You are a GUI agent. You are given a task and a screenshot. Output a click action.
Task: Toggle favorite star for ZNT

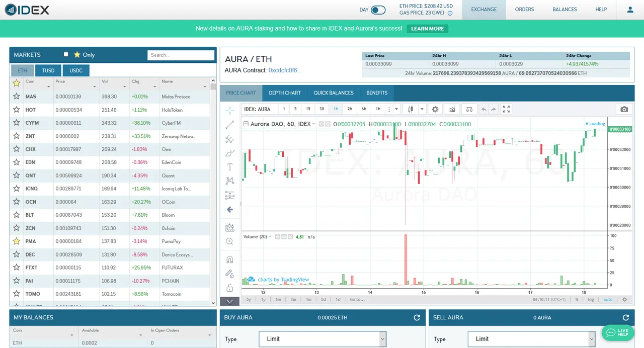pyautogui.click(x=16, y=136)
